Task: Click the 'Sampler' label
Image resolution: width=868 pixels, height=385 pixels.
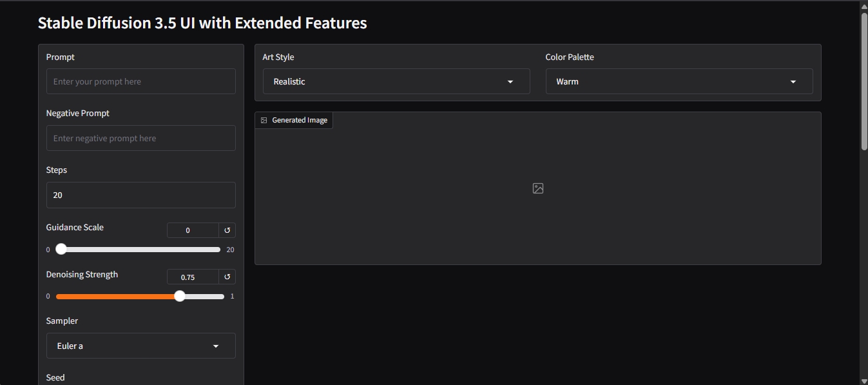Action: pos(62,321)
